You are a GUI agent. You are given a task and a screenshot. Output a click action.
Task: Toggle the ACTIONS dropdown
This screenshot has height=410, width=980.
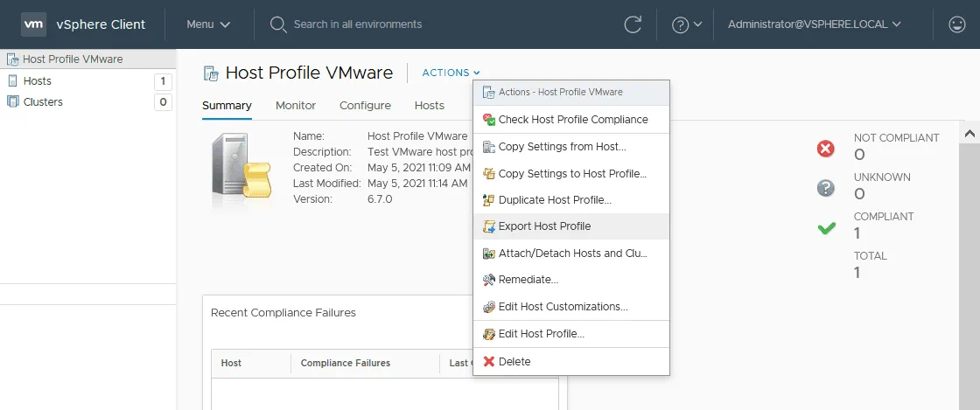point(451,73)
